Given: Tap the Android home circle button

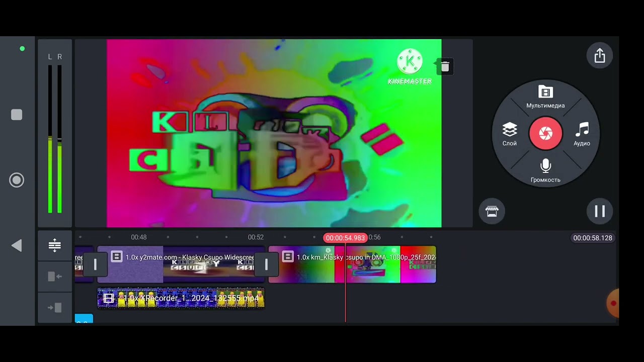Looking at the screenshot, I should 17,180.
